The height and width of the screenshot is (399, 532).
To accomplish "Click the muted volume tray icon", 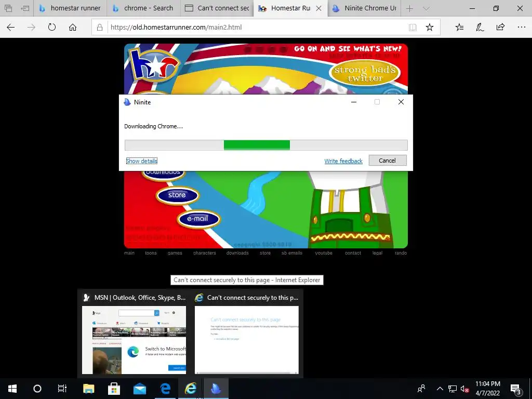I will [464, 389].
